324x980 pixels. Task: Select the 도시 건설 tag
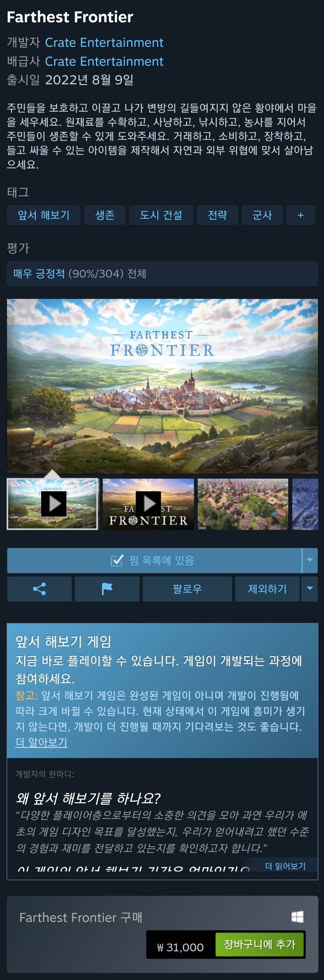click(x=161, y=215)
